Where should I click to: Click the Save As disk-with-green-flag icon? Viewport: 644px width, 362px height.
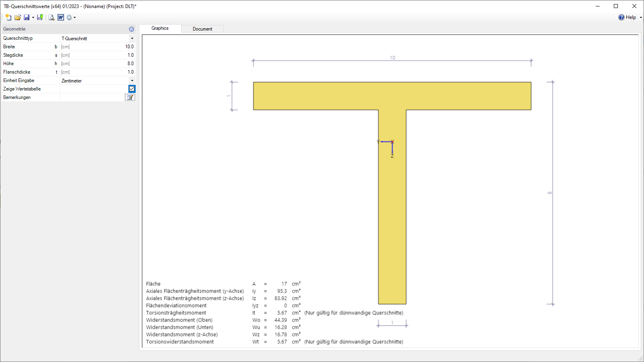tap(40, 17)
